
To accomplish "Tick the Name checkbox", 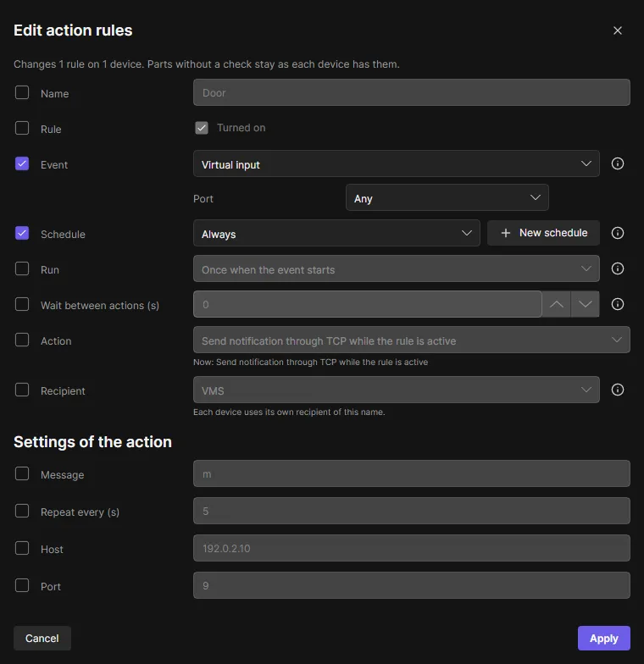I will pyautogui.click(x=22, y=92).
